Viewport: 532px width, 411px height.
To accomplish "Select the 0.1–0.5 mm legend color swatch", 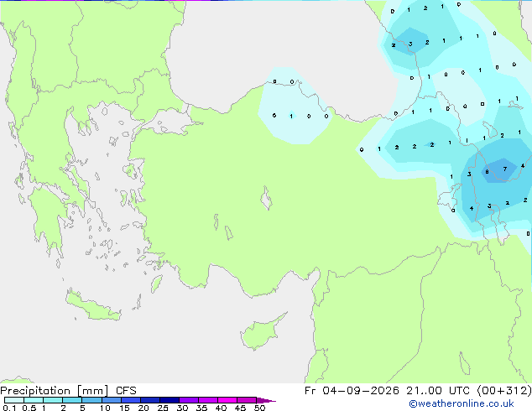I will point(14,400).
